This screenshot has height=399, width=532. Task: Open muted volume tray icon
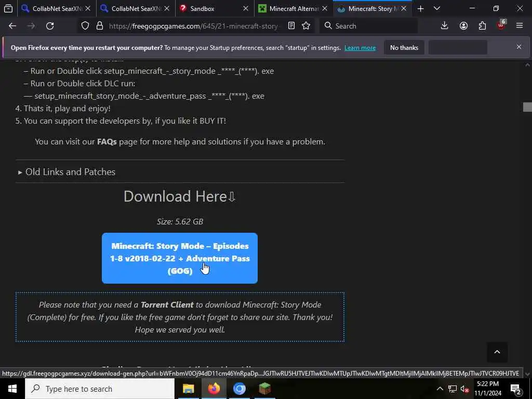[x=464, y=389]
